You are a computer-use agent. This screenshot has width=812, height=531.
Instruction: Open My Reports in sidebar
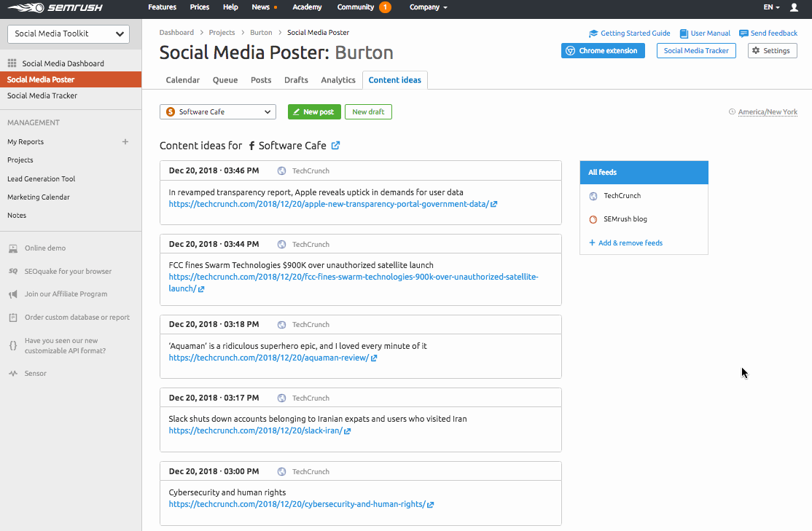click(26, 142)
